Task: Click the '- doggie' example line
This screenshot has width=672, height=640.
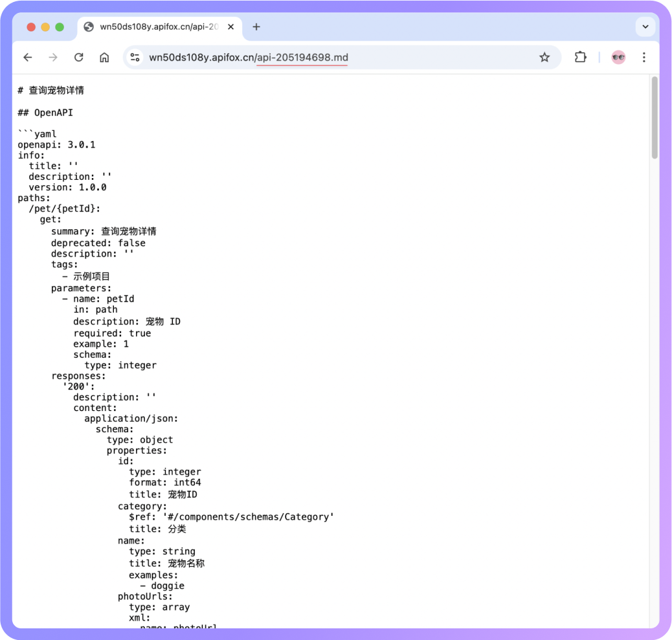Action: coord(162,586)
